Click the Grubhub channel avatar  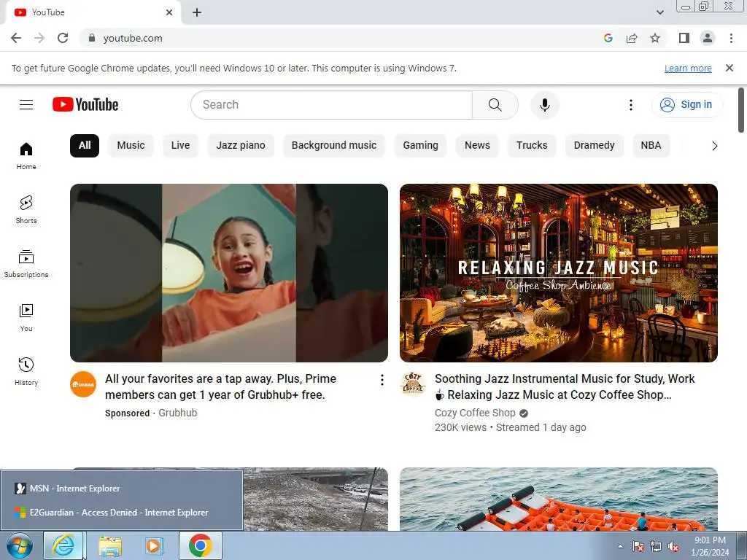(x=83, y=384)
